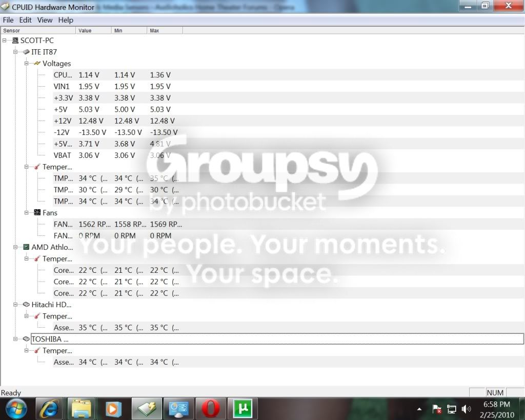Select the fan row showing 1562 RPM
The width and height of the screenshot is (525, 420).
(x=289, y=224)
